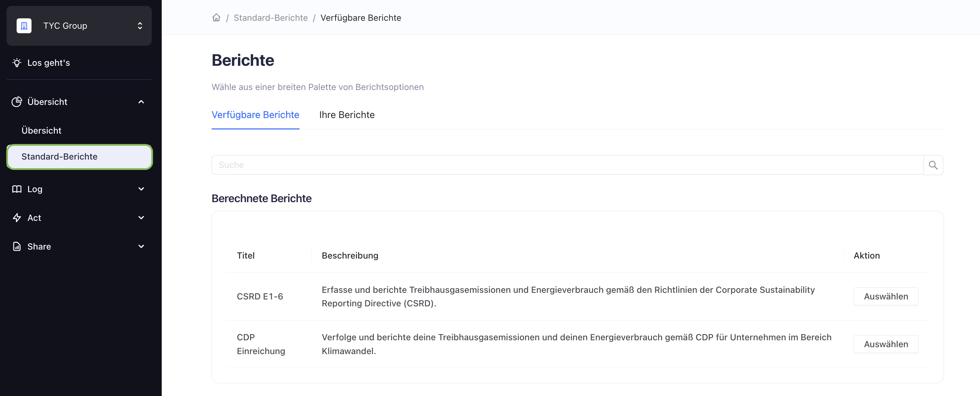Click the pie chart icon for Übersicht
The width and height of the screenshot is (980, 396).
point(17,101)
